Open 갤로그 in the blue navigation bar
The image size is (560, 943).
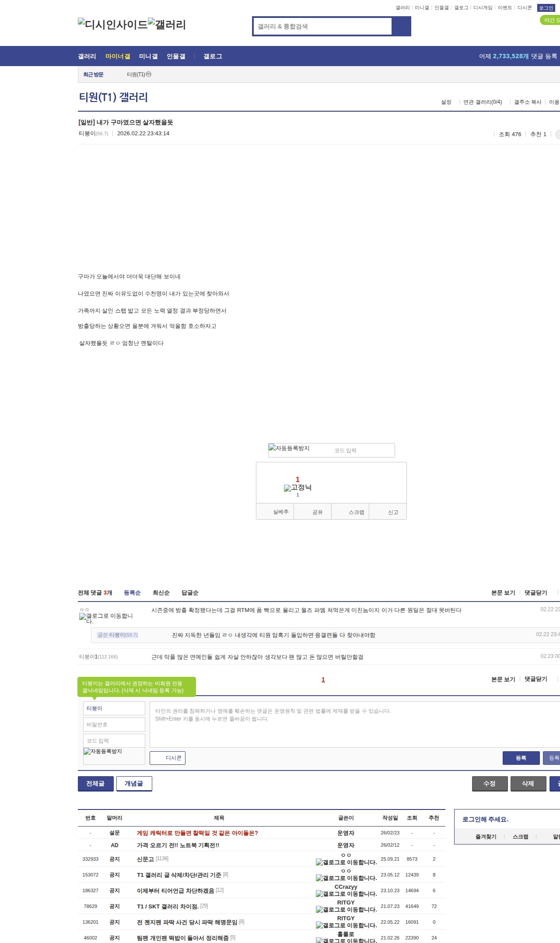click(x=213, y=56)
